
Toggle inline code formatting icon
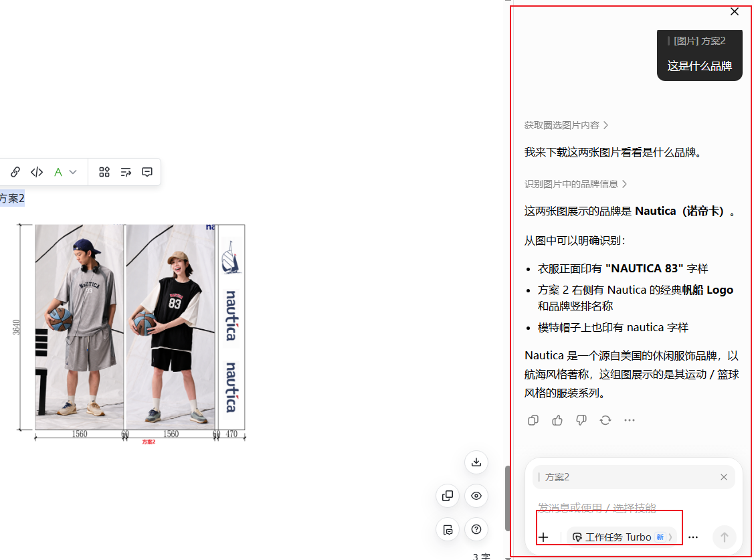[x=37, y=171]
